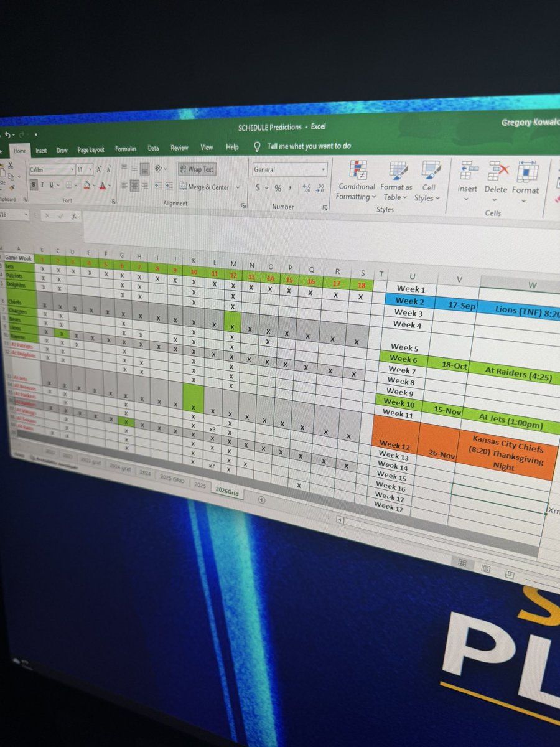Click the Copy icon in Clipboard group

(x=11, y=177)
